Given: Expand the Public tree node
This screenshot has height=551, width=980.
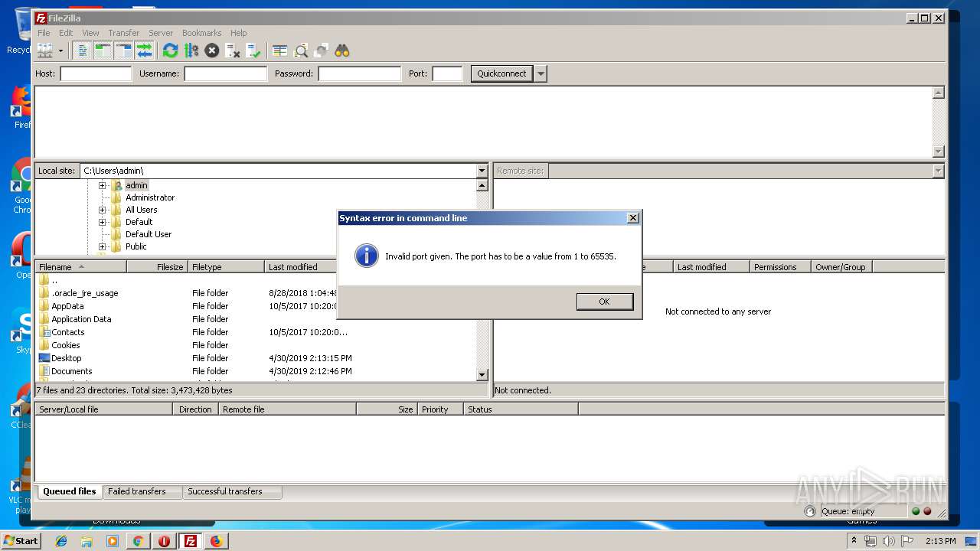Looking at the screenshot, I should 102,246.
